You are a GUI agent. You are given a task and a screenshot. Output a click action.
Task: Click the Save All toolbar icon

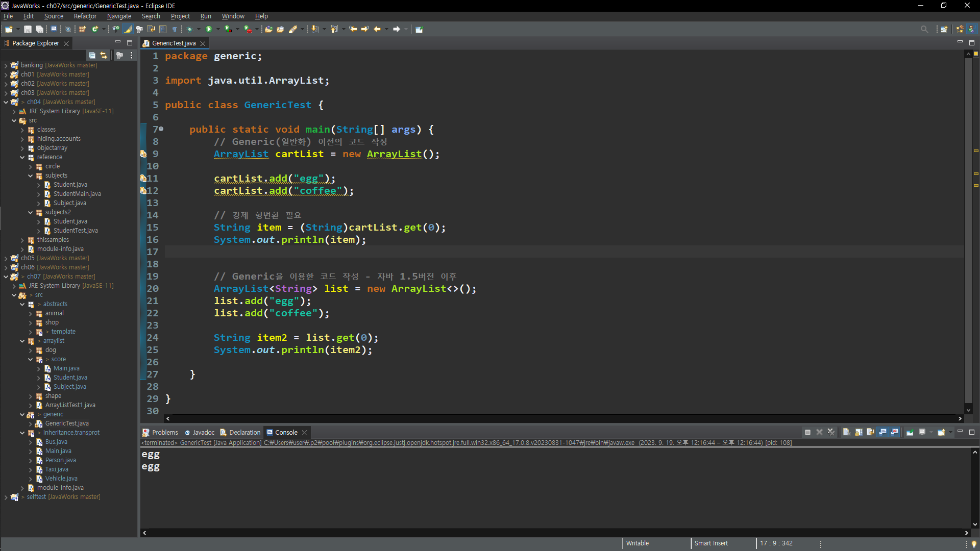click(x=39, y=29)
